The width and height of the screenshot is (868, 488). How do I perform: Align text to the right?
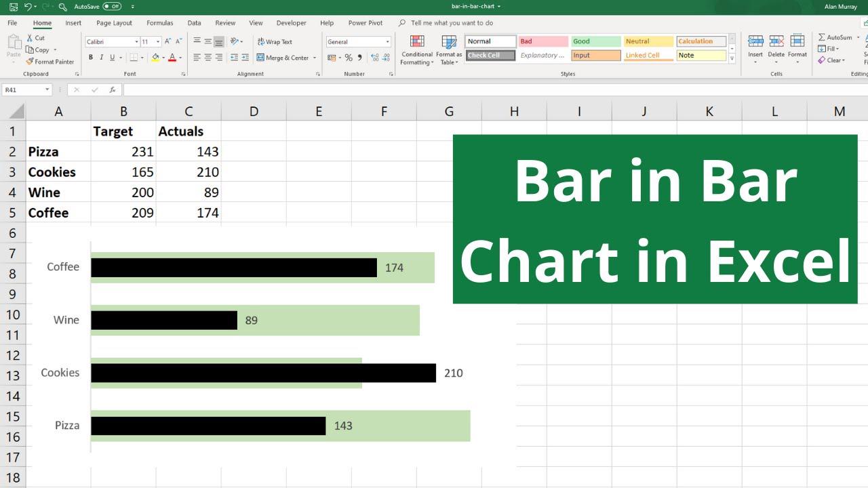[219, 58]
